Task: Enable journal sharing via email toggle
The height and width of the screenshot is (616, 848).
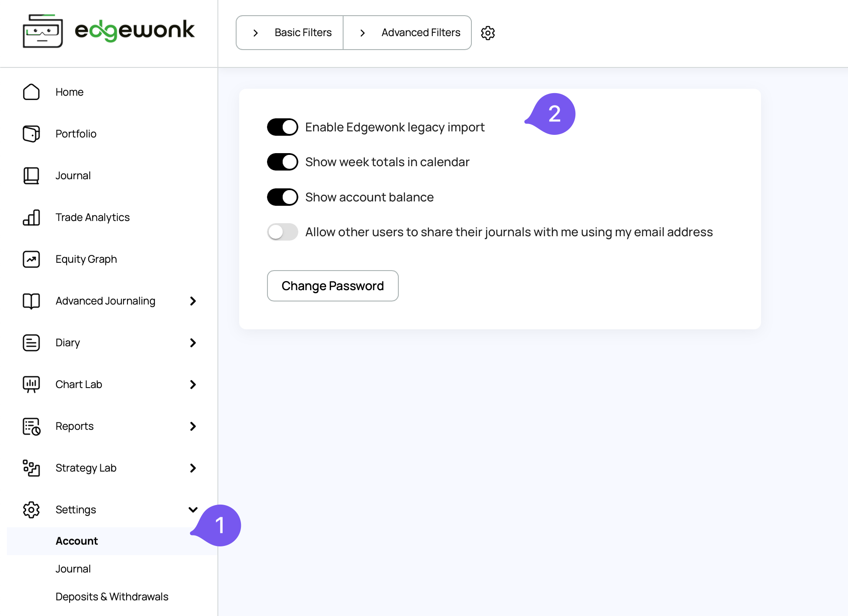Action: point(282,232)
